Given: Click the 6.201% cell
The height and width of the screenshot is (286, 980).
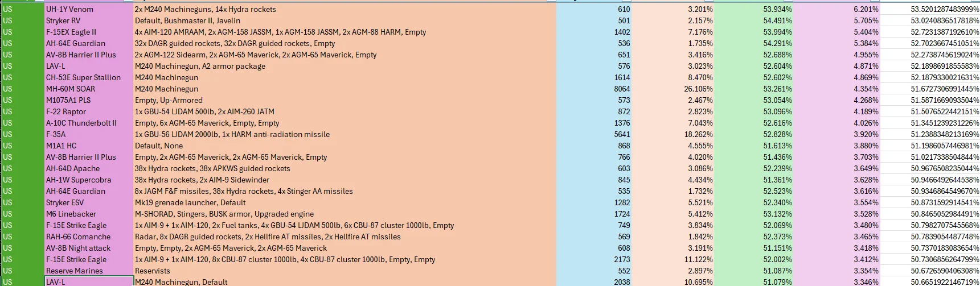Looking at the screenshot, I should (837, 9).
